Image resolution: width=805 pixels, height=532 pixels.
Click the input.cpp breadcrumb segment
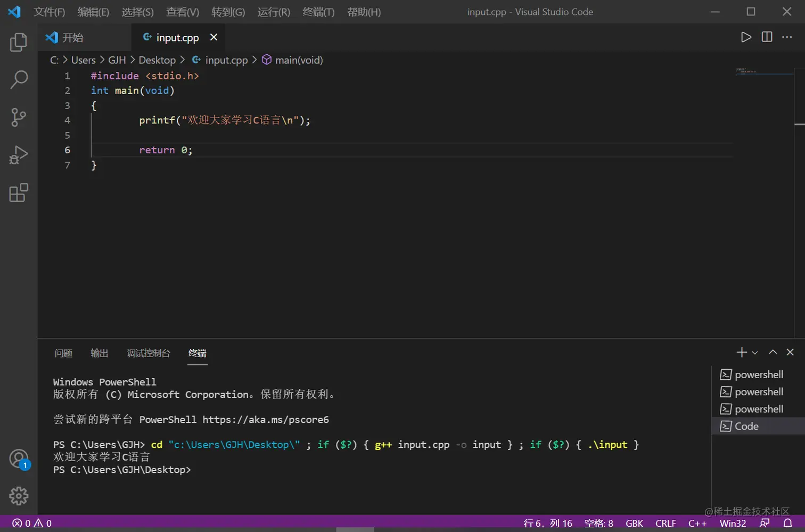coord(220,60)
